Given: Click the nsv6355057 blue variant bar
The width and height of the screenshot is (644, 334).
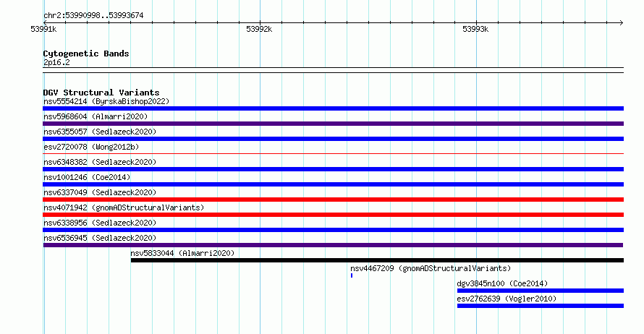Looking at the screenshot, I should point(333,139).
